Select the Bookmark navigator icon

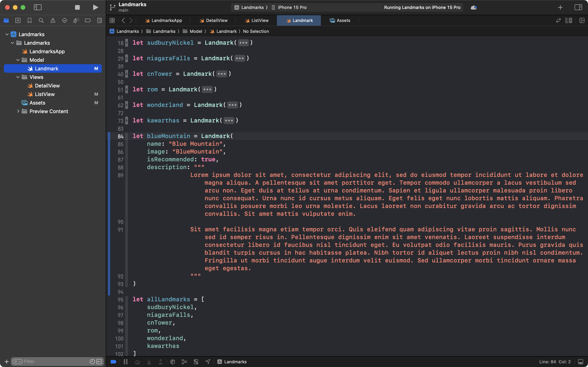click(x=30, y=20)
